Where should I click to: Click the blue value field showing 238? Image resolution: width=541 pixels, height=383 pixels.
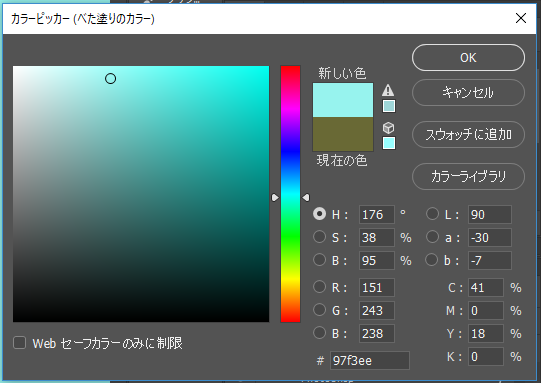[x=376, y=333]
